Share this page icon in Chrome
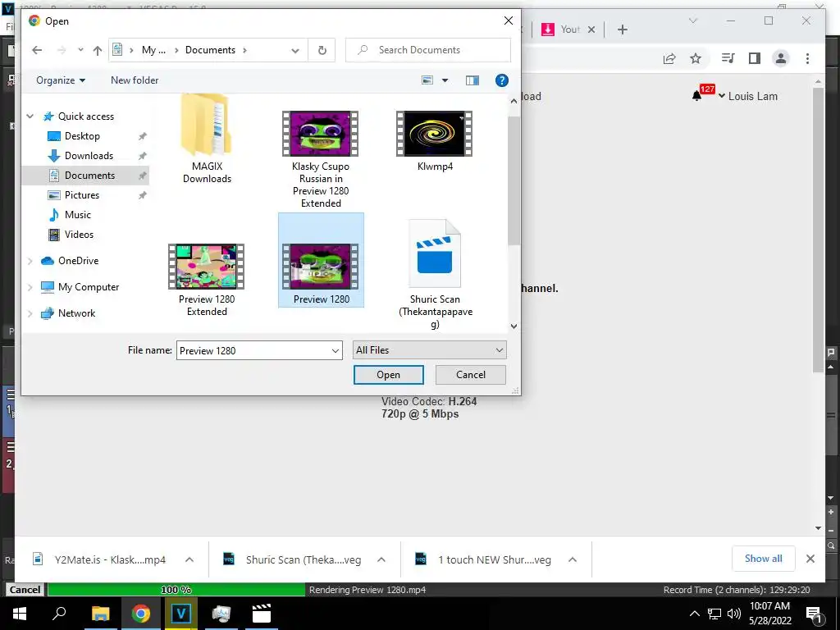This screenshot has width=840, height=630. (669, 58)
